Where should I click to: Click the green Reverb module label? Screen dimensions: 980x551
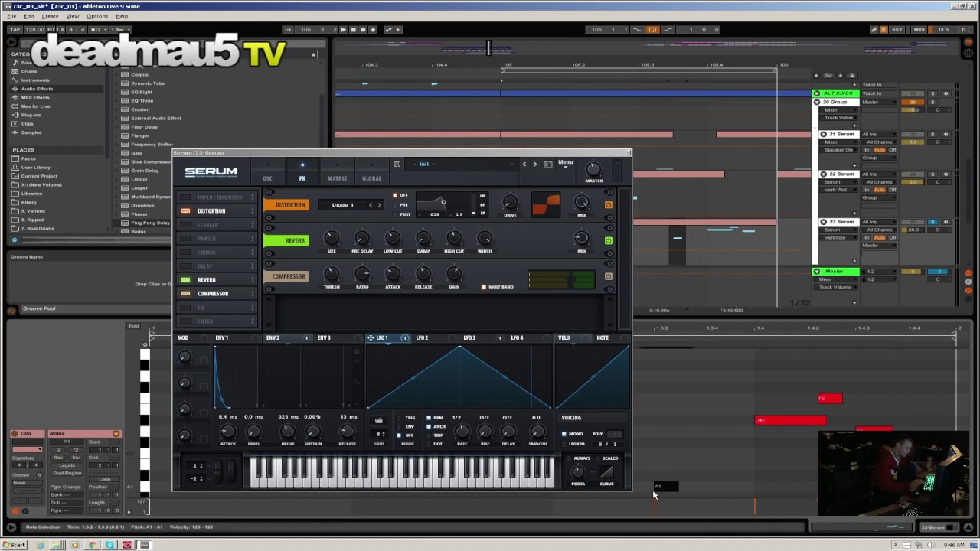(x=286, y=240)
